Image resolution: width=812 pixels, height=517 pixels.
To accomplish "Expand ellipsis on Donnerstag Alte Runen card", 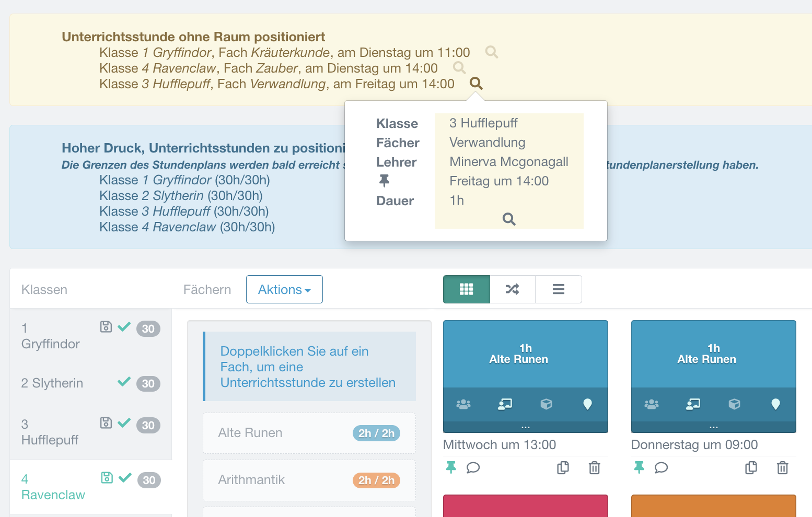I will (714, 427).
